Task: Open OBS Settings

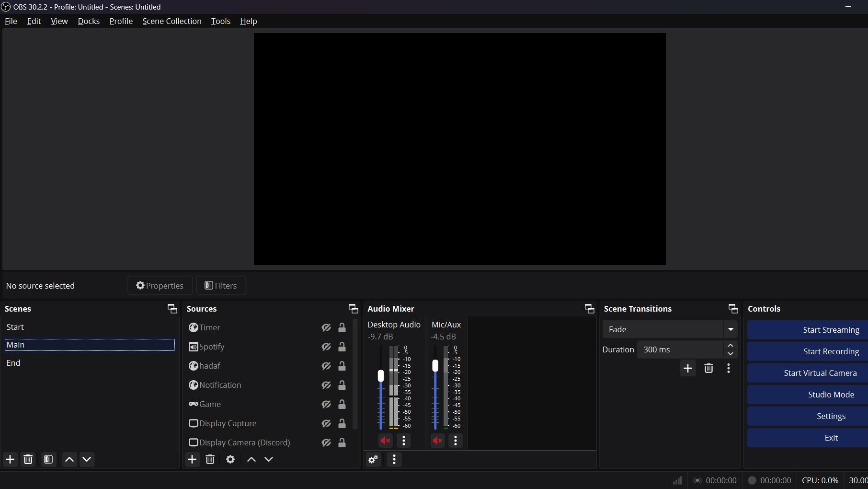Action: 808,416
